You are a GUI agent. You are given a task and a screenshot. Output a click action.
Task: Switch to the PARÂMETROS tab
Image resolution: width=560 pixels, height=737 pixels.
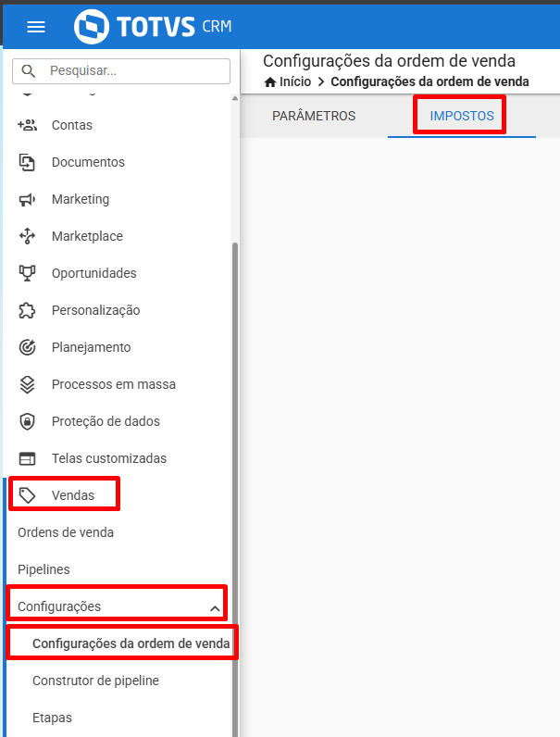click(314, 116)
